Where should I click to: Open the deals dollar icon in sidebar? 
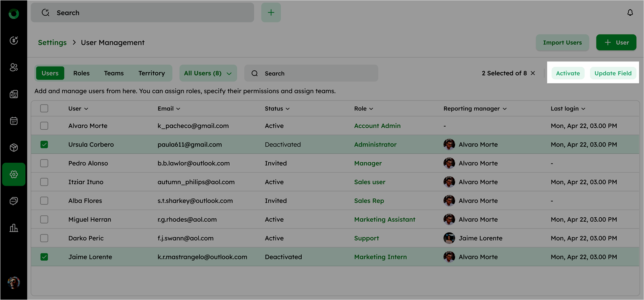coord(14,40)
